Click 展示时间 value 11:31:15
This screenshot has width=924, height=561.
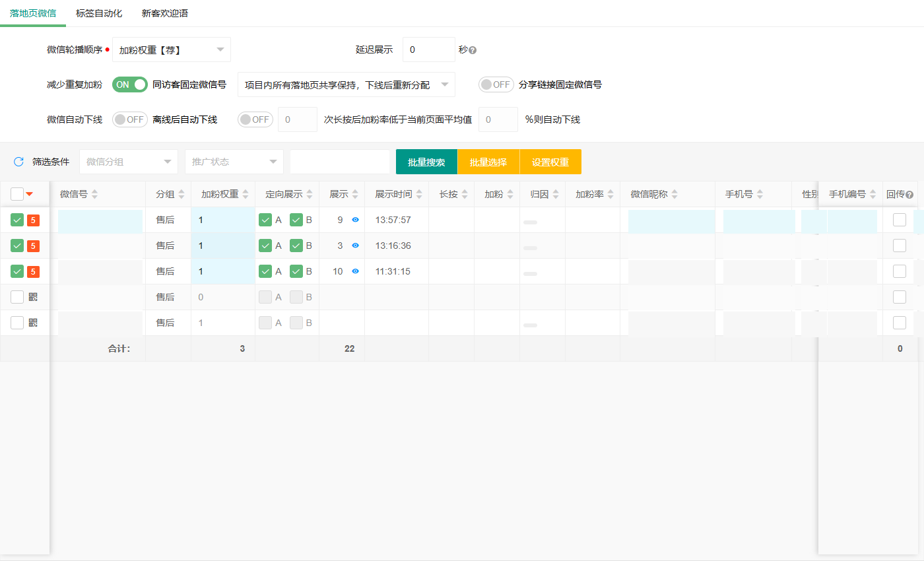[393, 271]
